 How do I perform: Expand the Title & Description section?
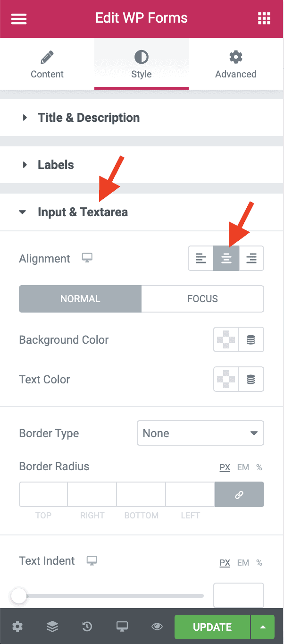click(89, 118)
